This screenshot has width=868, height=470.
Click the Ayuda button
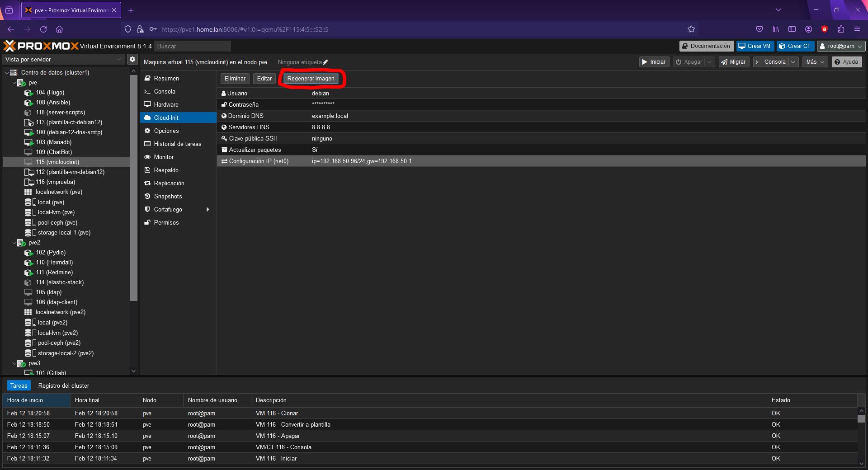tap(846, 62)
